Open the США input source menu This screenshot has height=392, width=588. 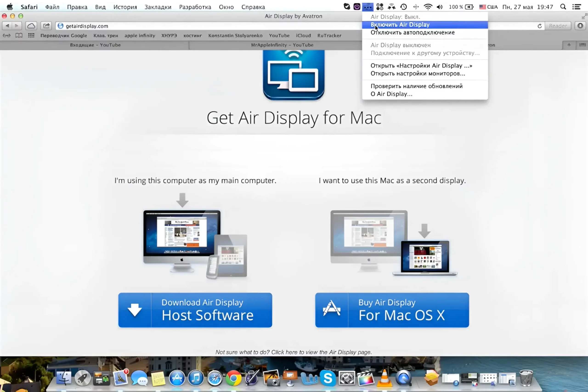(489, 7)
